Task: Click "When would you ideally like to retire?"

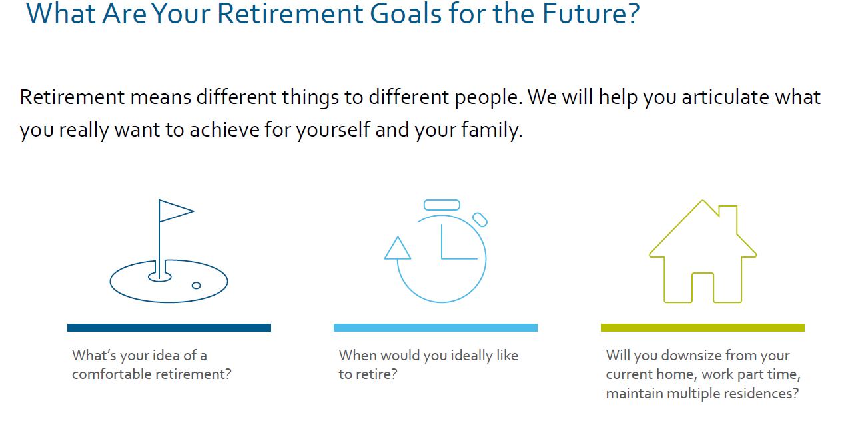Action: [428, 365]
